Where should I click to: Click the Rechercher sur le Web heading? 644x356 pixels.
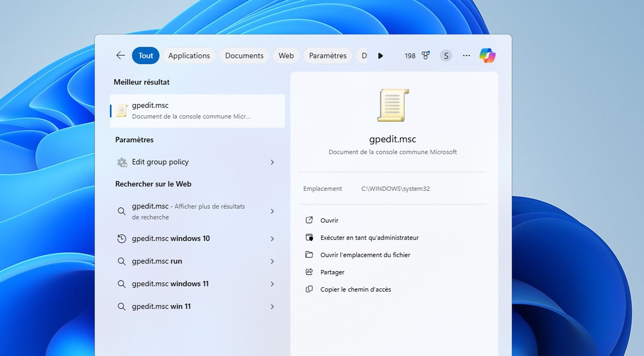point(153,184)
